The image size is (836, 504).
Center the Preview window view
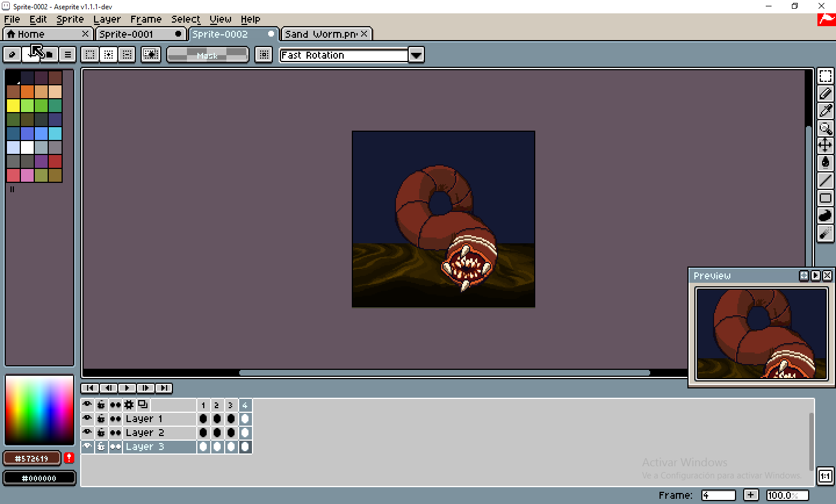[x=804, y=276]
